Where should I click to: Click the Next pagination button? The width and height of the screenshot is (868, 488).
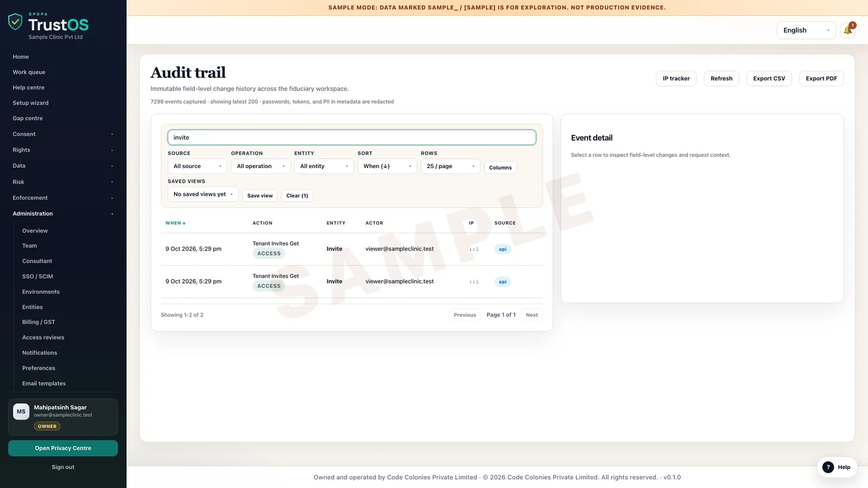click(532, 315)
